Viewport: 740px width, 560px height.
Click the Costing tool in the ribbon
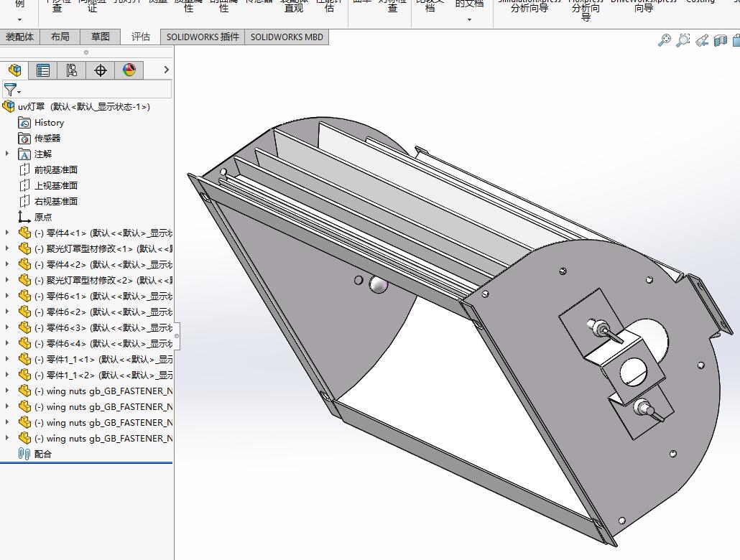click(x=700, y=2)
